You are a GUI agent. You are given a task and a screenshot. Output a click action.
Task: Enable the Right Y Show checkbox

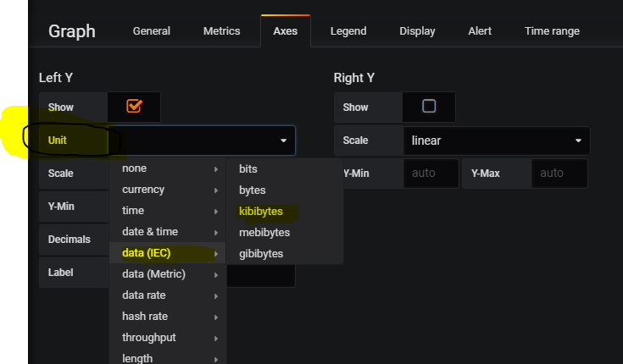coord(429,107)
